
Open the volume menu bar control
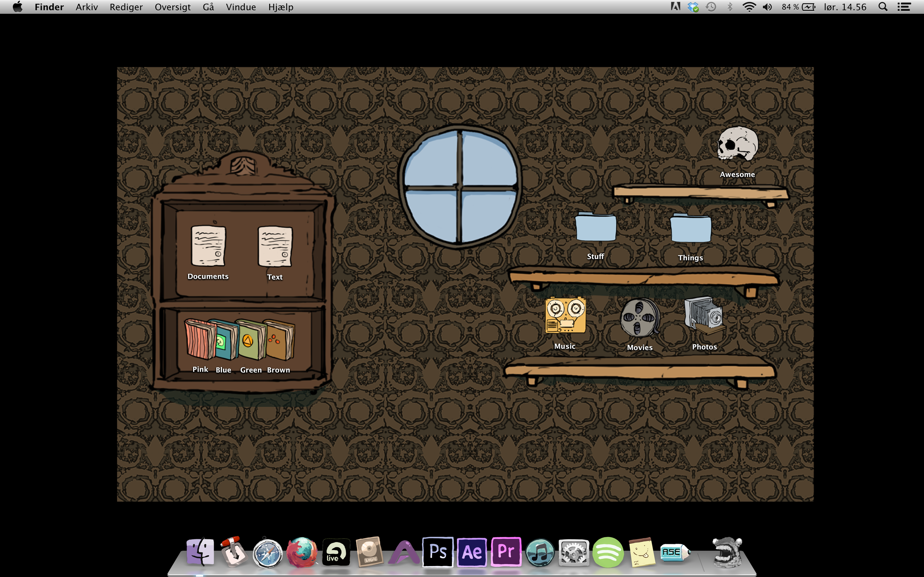point(767,7)
